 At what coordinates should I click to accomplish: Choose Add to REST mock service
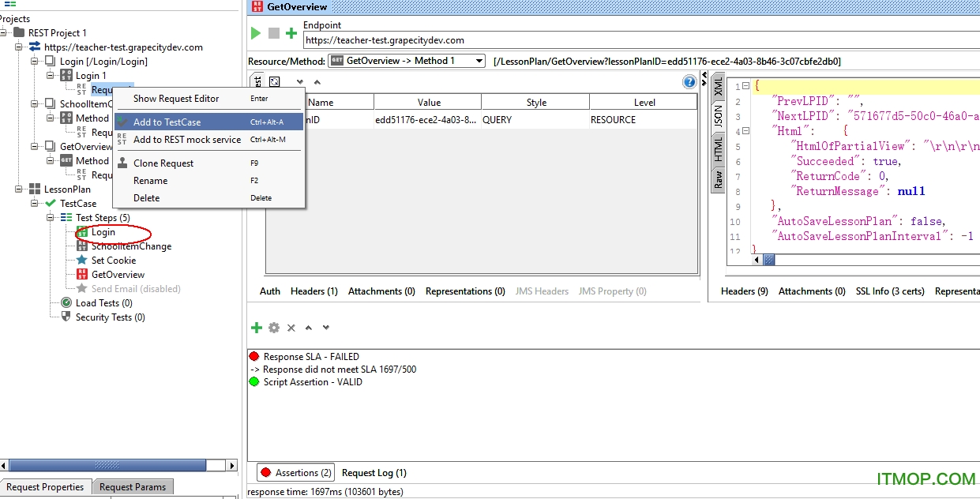point(209,139)
